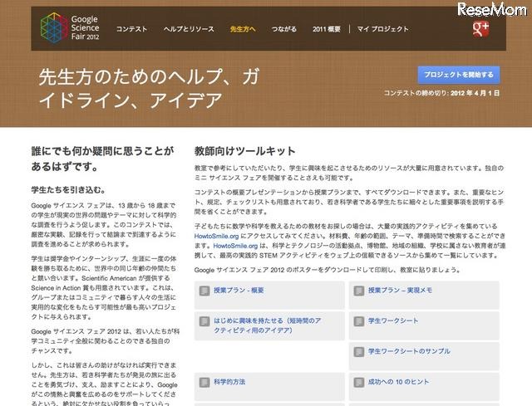Click document icon beside 科学的方法

(x=204, y=382)
